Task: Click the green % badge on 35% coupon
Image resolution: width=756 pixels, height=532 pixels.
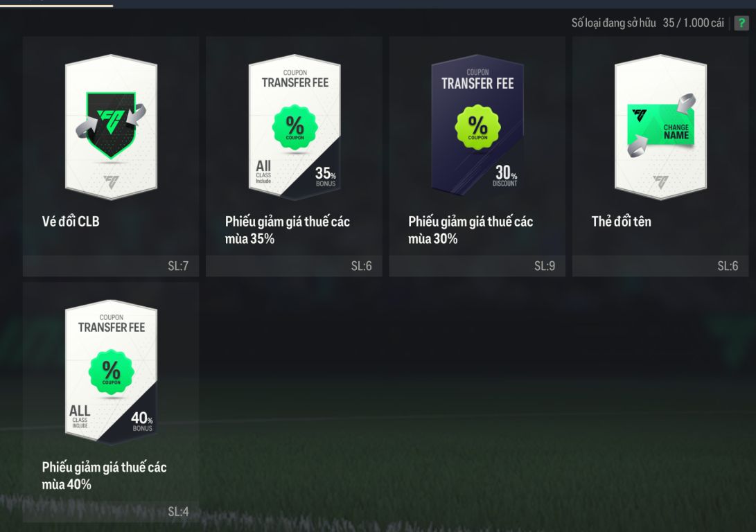Action: pos(295,128)
